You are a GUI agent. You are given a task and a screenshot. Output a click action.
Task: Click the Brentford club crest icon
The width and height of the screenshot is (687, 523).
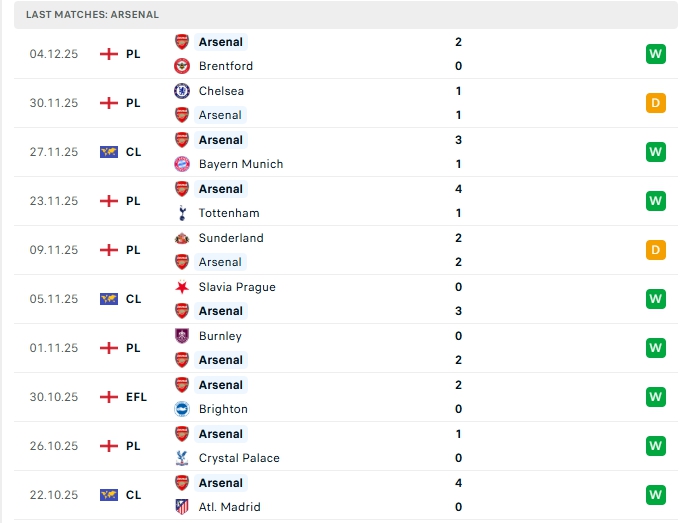click(x=182, y=66)
